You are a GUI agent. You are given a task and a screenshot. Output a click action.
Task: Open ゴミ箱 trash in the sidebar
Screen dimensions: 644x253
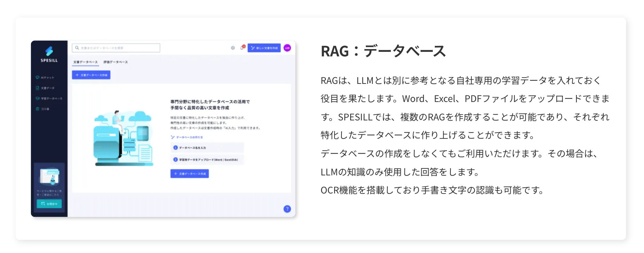(x=42, y=109)
